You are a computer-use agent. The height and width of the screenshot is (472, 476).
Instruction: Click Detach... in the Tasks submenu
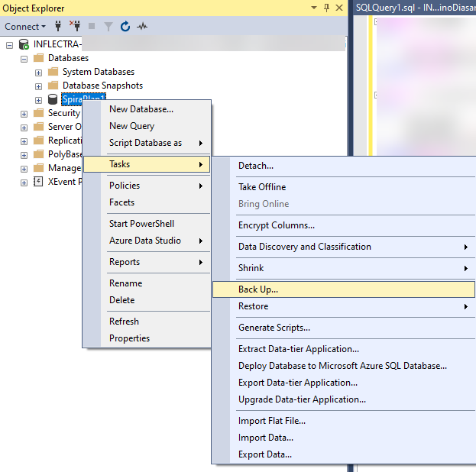click(x=255, y=166)
